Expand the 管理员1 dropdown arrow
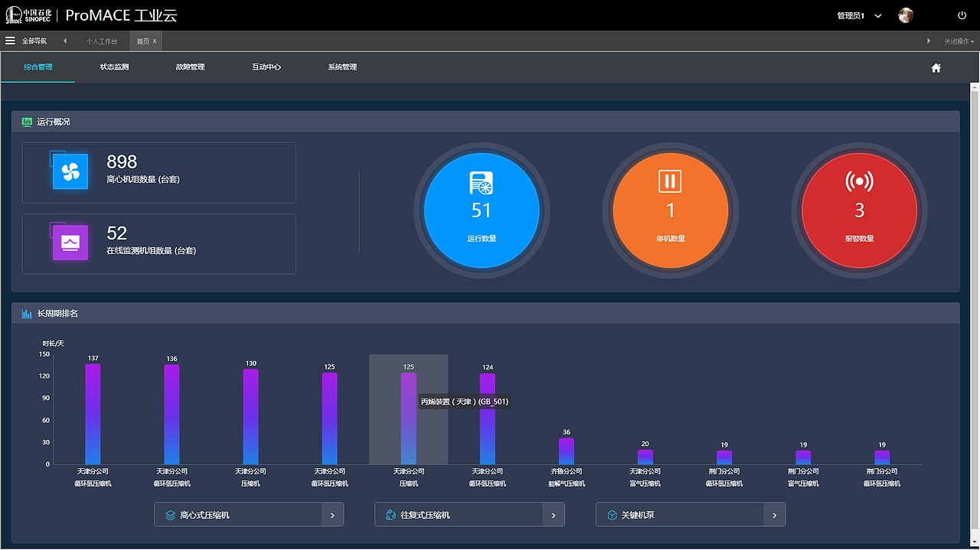Screen dimensions: 980x550 pyautogui.click(x=878, y=16)
